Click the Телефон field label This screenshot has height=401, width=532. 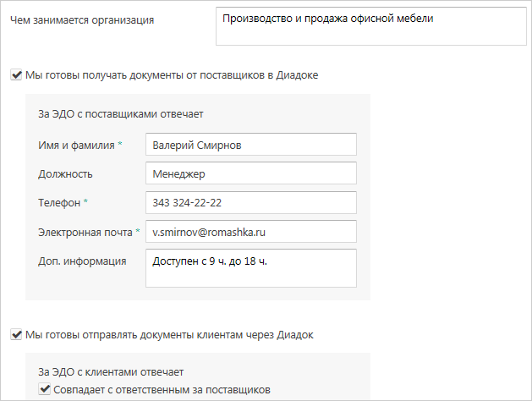pyautogui.click(x=59, y=203)
